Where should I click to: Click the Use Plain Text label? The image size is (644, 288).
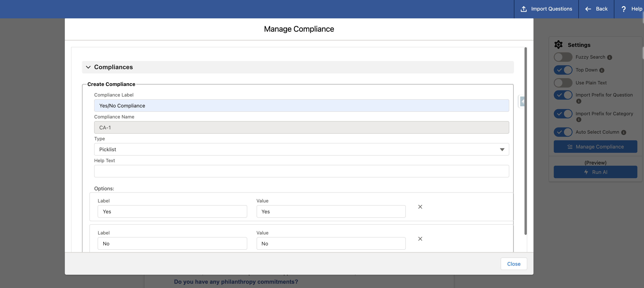click(591, 83)
